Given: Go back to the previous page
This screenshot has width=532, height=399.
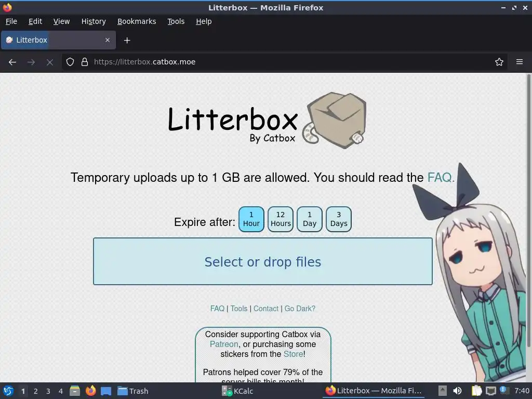Looking at the screenshot, I should pyautogui.click(x=12, y=62).
